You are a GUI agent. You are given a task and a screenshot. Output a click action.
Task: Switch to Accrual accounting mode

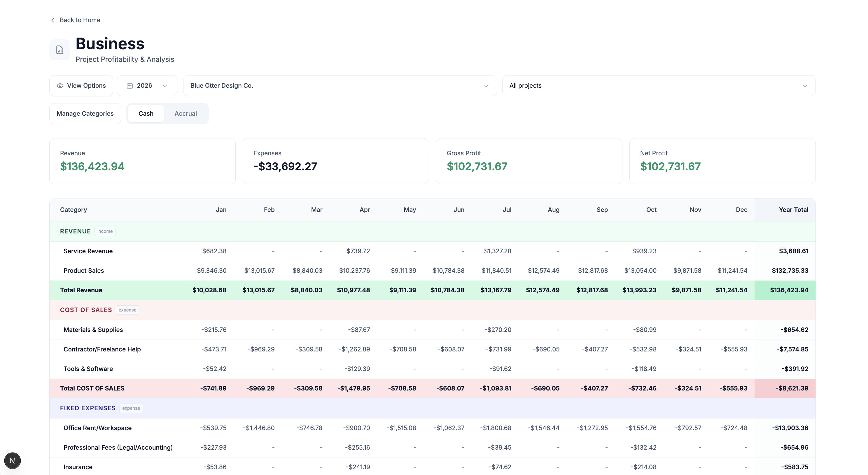185,113
